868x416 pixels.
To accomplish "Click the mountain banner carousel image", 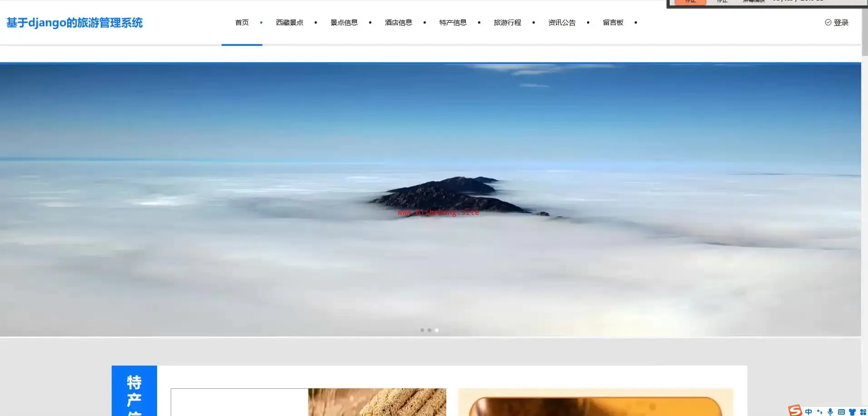I will [x=430, y=200].
